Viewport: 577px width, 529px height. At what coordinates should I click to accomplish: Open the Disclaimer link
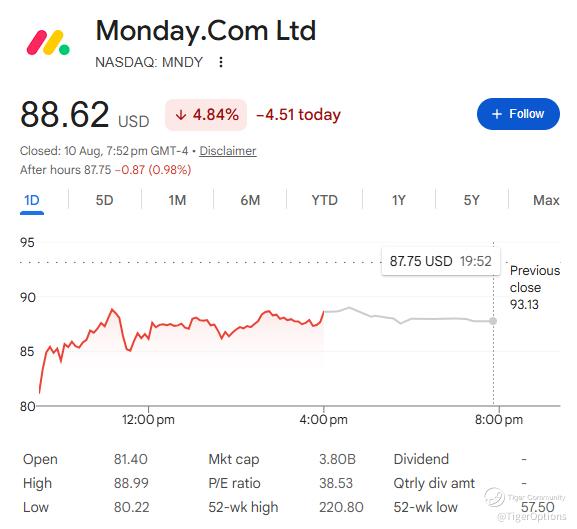(227, 151)
